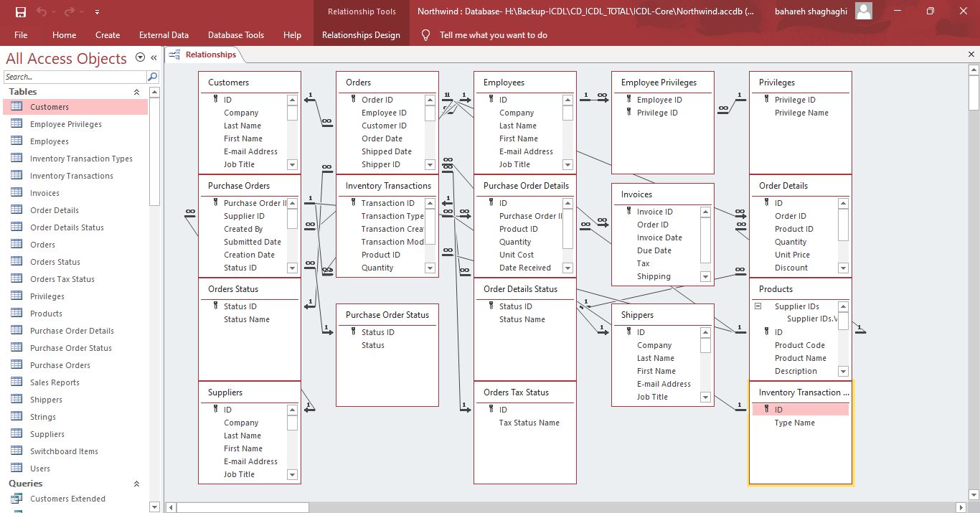Open the All Access Objects dropdown arrow
980x513 pixels.
(140, 58)
